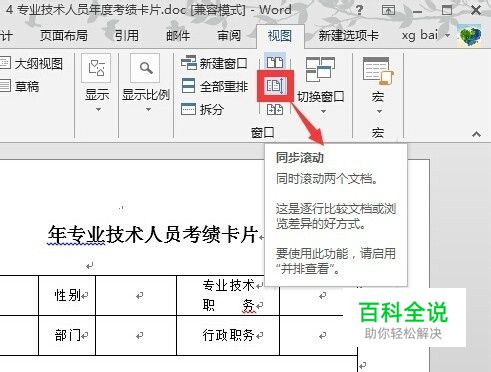Click the Help question mark icon
Image resolution: width=491 pixels, height=372 pixels.
359,10
